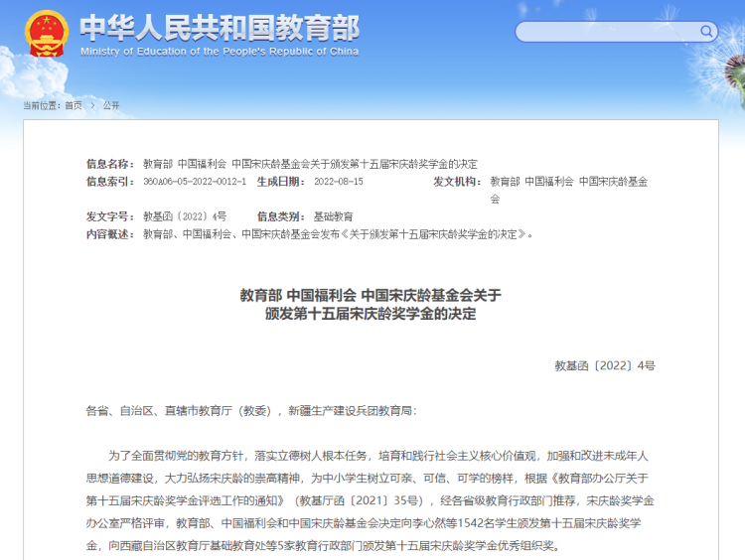
Task: Focus the search input box
Action: pyautogui.click(x=606, y=32)
